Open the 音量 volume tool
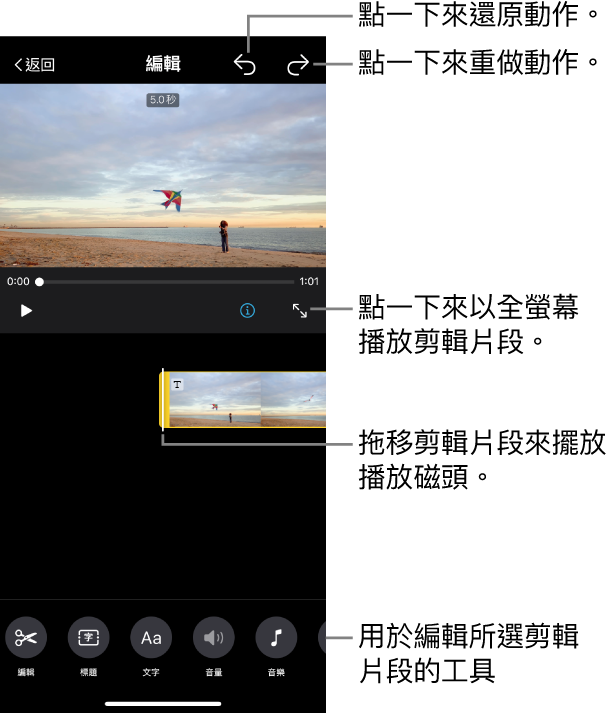This screenshot has width=609, height=713. click(x=214, y=638)
